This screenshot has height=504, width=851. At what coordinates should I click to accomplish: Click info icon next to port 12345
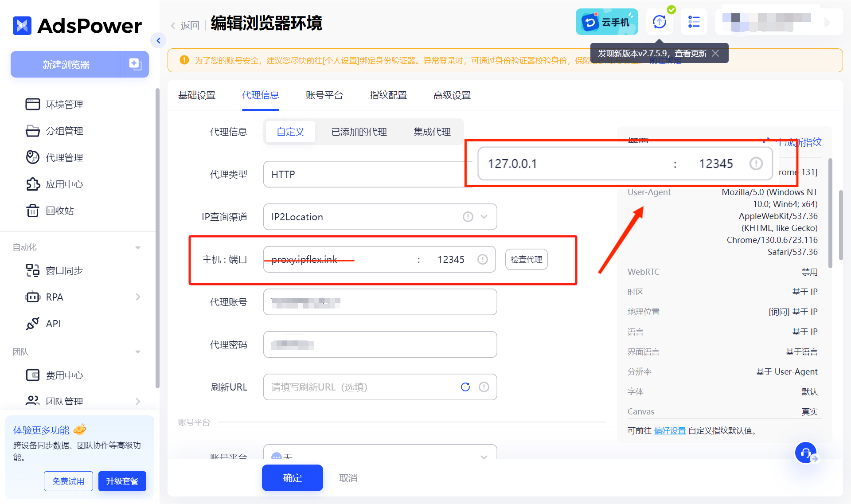click(x=482, y=259)
